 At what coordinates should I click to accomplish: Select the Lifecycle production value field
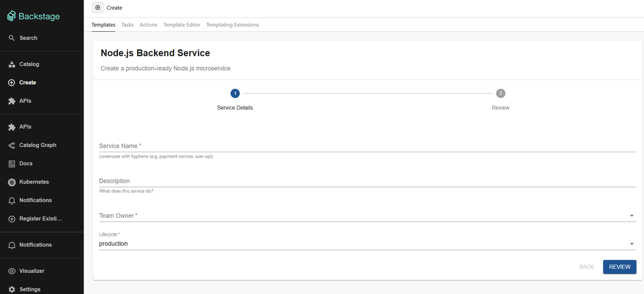coord(368,244)
